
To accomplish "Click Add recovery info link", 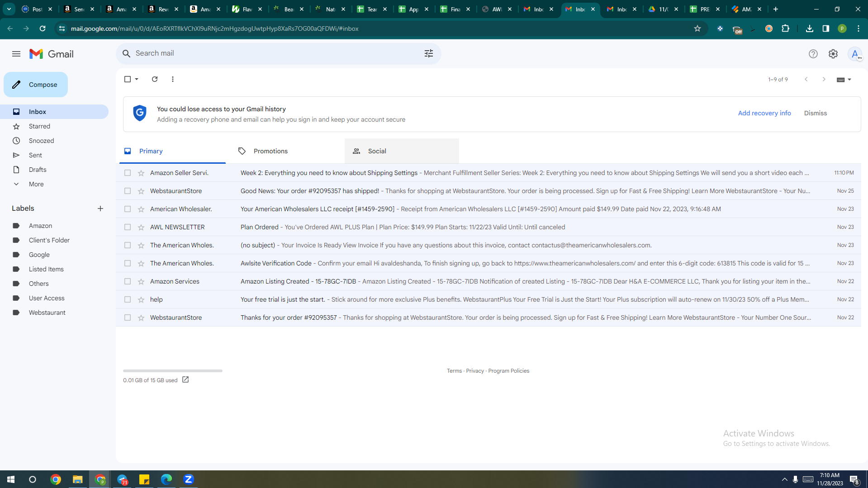I will (764, 113).
